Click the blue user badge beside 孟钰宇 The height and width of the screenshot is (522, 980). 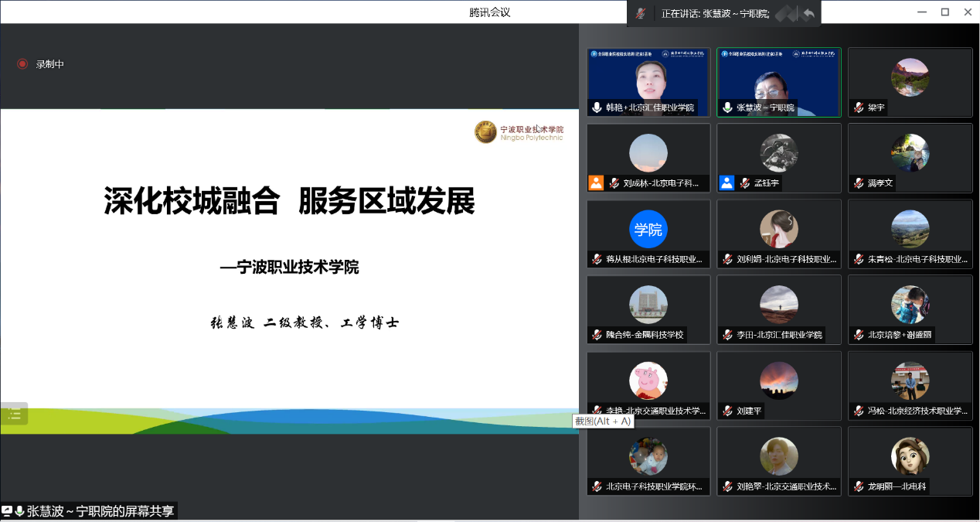[x=726, y=183]
